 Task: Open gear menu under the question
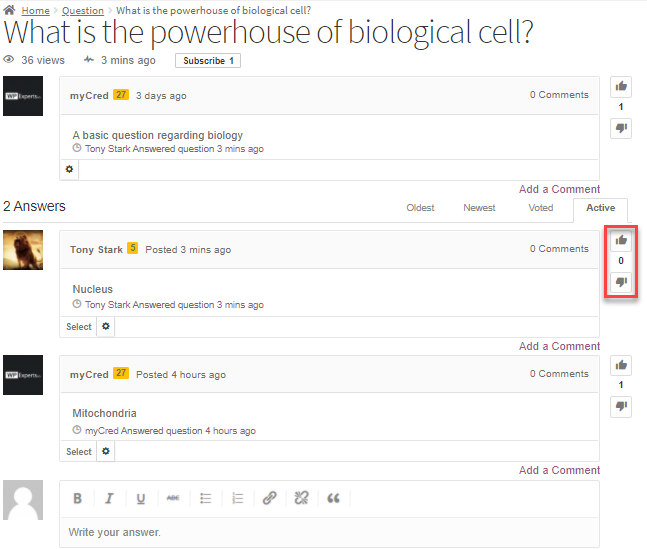tap(70, 170)
